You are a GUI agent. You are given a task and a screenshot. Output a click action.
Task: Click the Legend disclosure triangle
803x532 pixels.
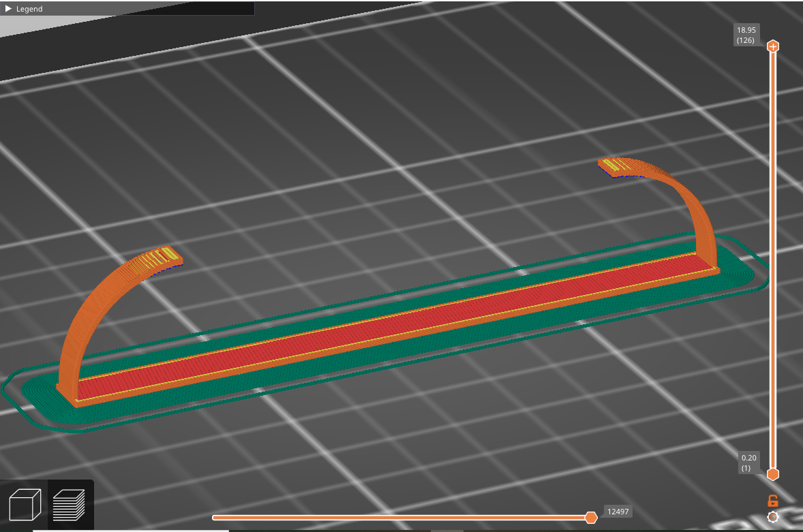(x=8, y=9)
